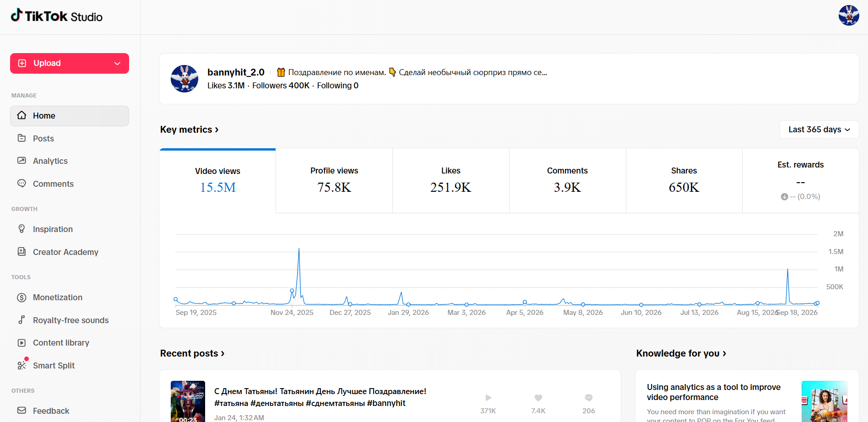Select the Shares metric tab

[x=684, y=180]
